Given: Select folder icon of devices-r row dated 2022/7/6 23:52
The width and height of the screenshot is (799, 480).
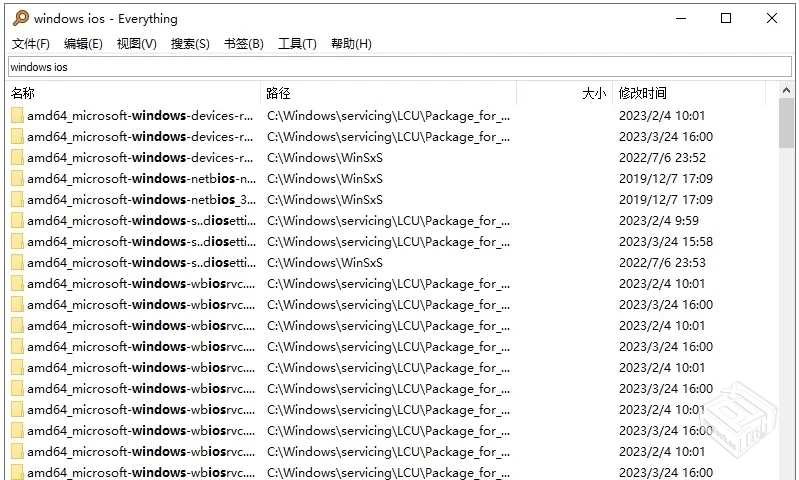Looking at the screenshot, I should pos(17,157).
